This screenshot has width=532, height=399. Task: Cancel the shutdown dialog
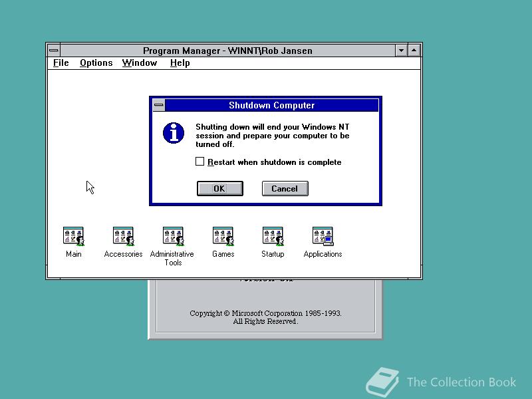tap(285, 189)
